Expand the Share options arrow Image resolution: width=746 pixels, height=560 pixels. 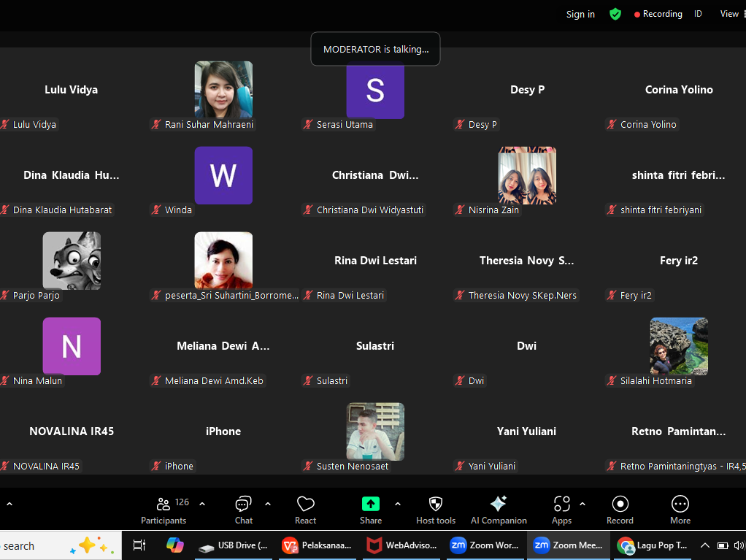(x=398, y=504)
